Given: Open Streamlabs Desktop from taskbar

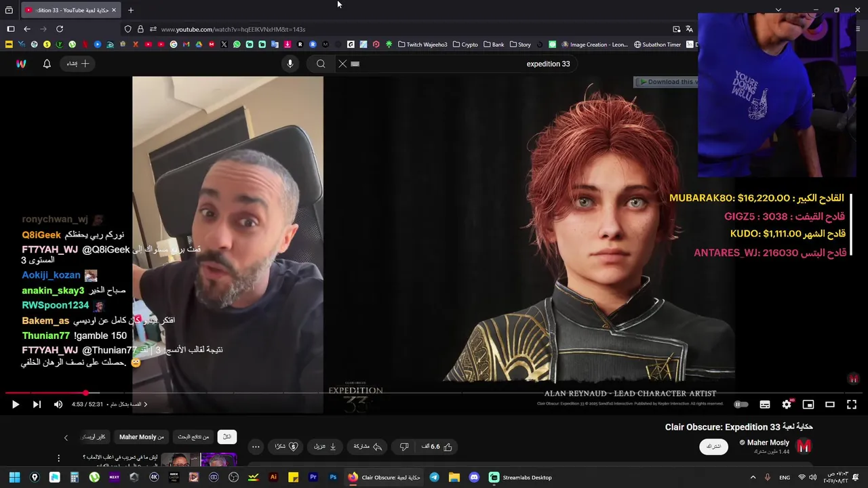Looking at the screenshot, I should point(521,477).
